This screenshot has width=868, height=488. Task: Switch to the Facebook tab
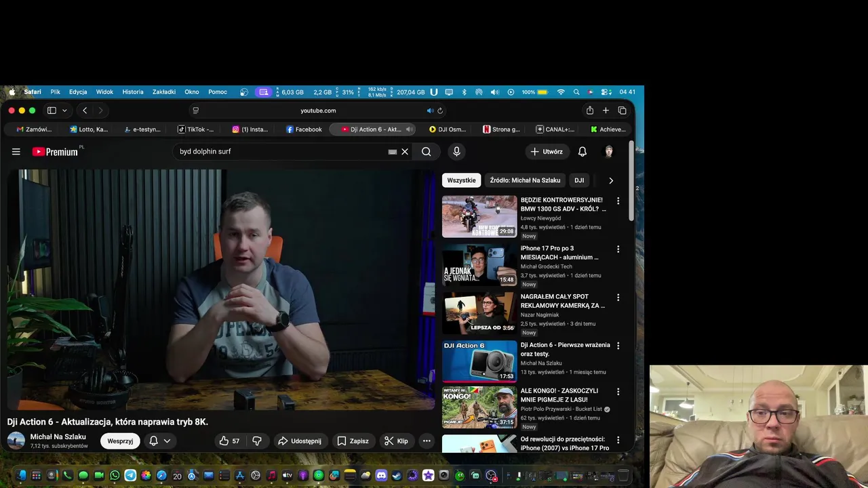tap(304, 129)
